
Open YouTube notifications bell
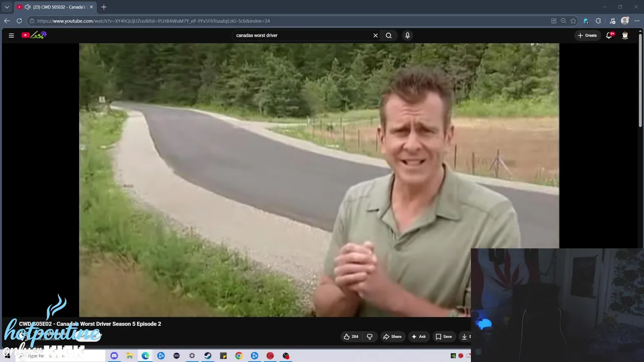click(x=609, y=35)
